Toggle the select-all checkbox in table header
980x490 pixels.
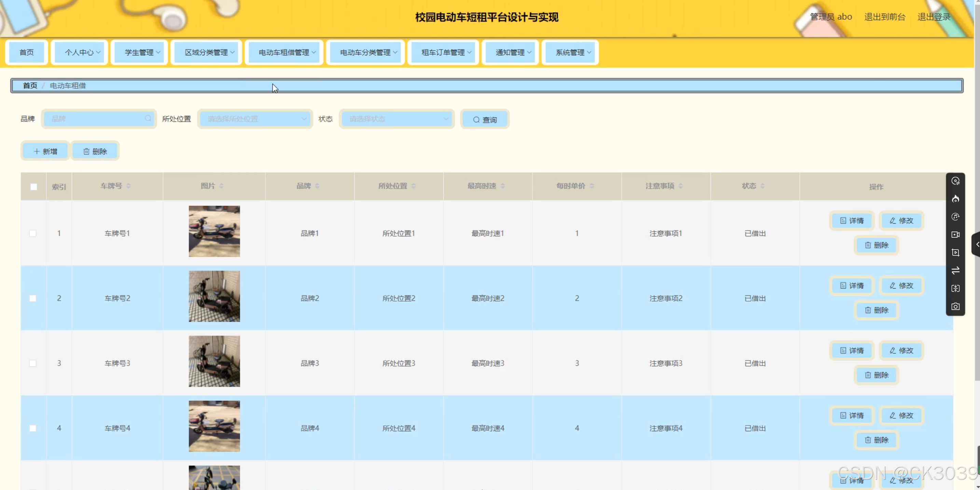(x=33, y=186)
